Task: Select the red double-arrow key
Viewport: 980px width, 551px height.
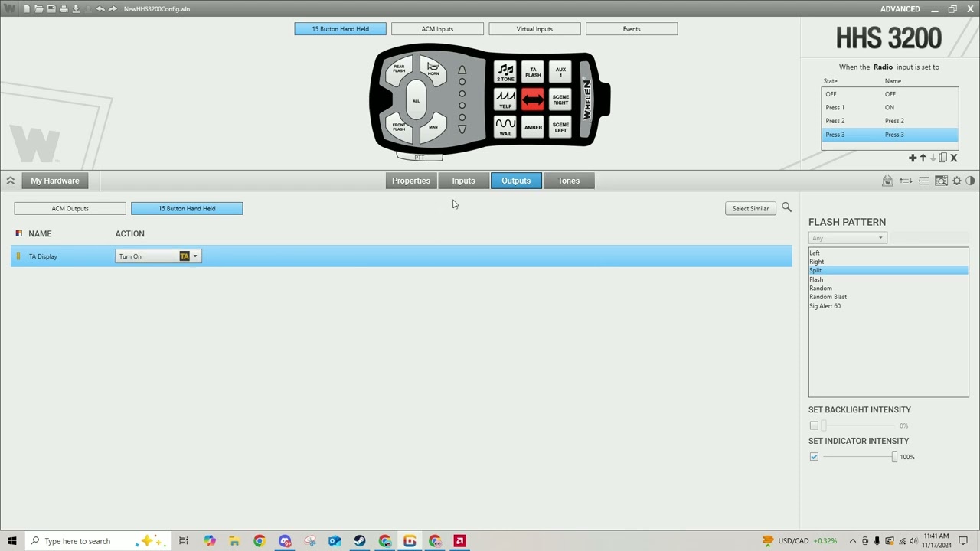Action: tap(533, 99)
